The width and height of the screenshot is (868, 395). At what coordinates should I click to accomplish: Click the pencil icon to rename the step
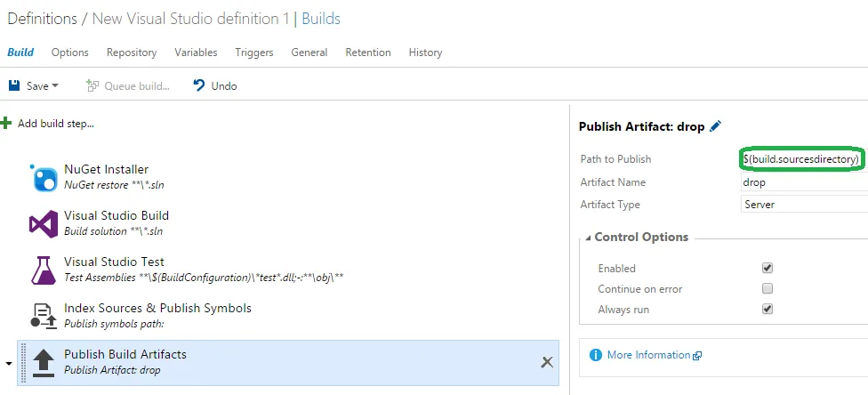point(716,126)
